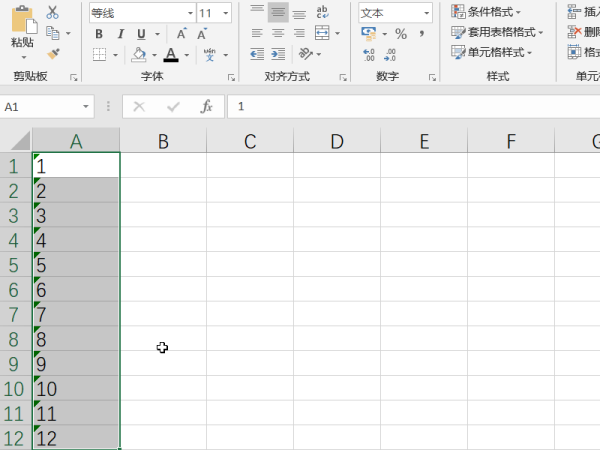This screenshot has height=450, width=600.
Task: Increase indent icon
Action: (278, 54)
